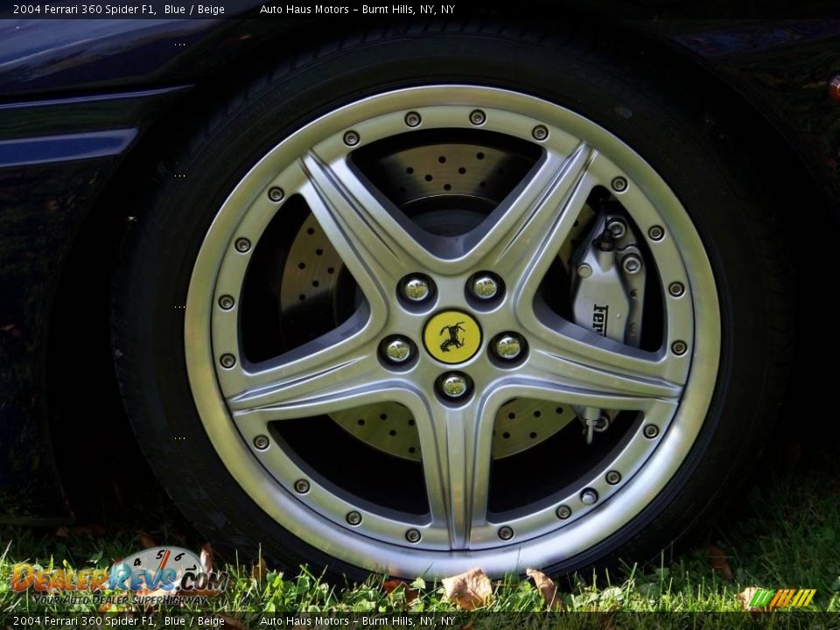Open the DealerRevs.com logo link

[x=119, y=578]
